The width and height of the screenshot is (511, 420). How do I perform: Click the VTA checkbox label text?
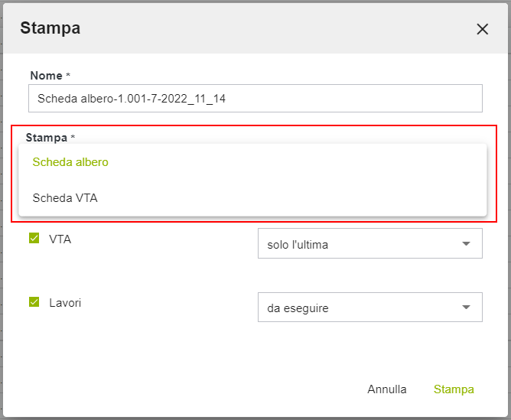pos(60,239)
